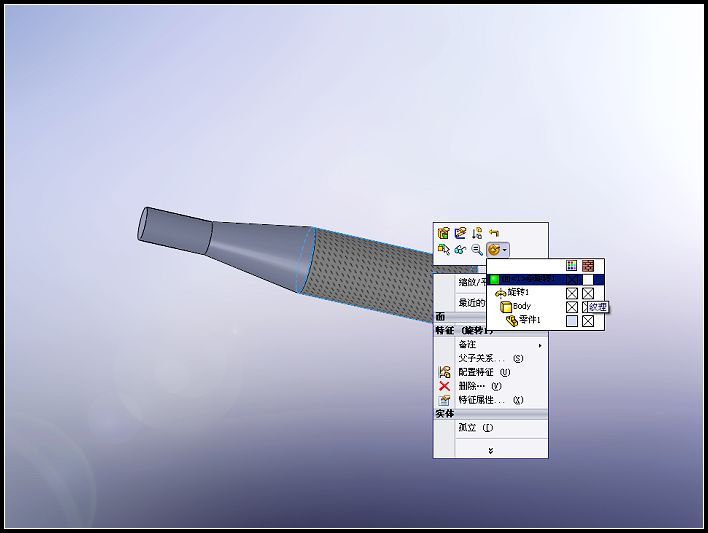The width and height of the screenshot is (708, 533).
Task: Click color swatch for Body
Action: 572,307
